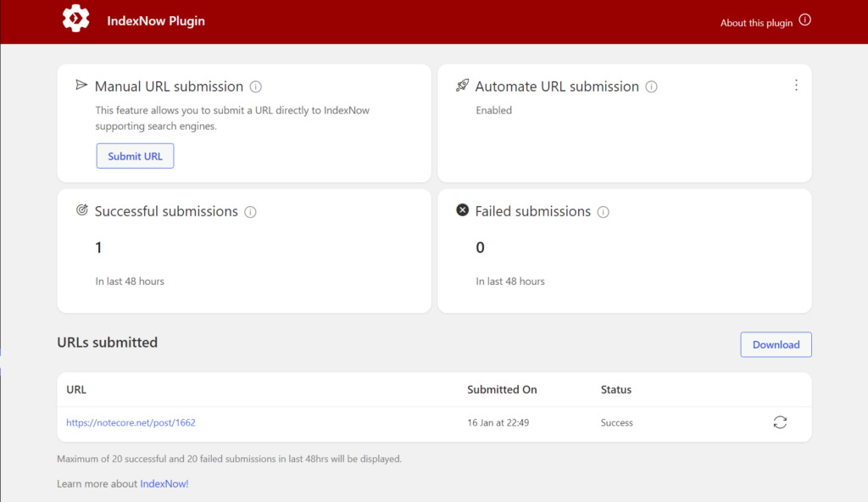Click the Submit URL button
Viewport: 868px width, 502px height.
(135, 156)
